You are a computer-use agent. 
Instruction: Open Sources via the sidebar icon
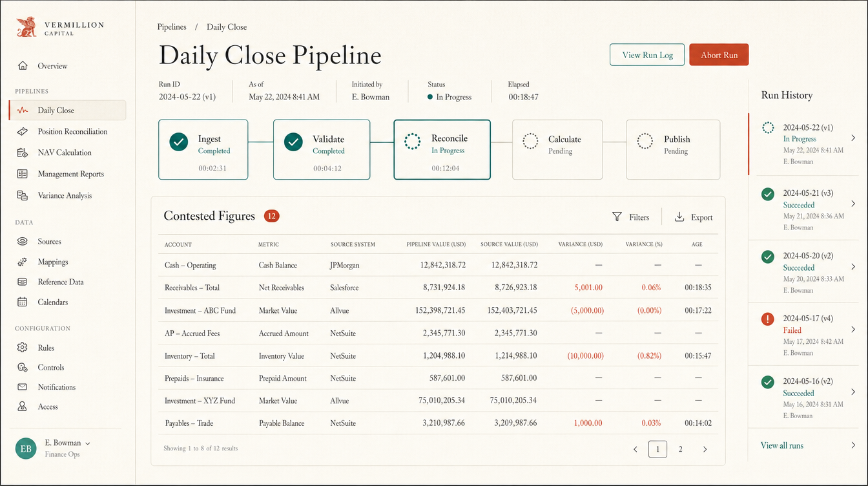click(x=23, y=241)
